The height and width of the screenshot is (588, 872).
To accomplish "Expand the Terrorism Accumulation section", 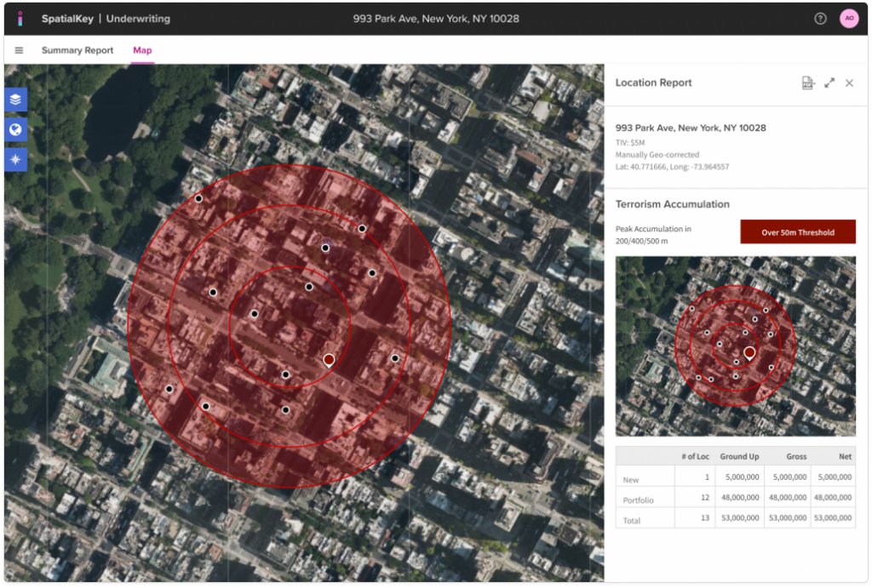I will pos(673,204).
